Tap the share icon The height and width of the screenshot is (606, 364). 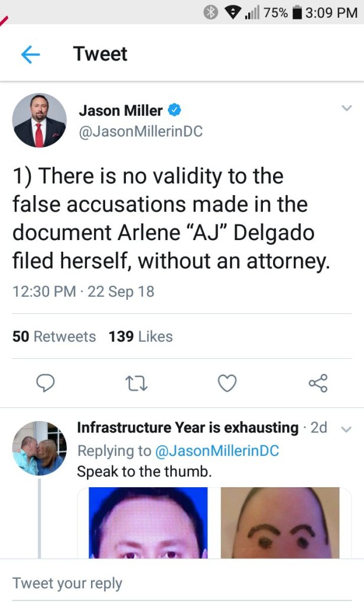coord(318,384)
